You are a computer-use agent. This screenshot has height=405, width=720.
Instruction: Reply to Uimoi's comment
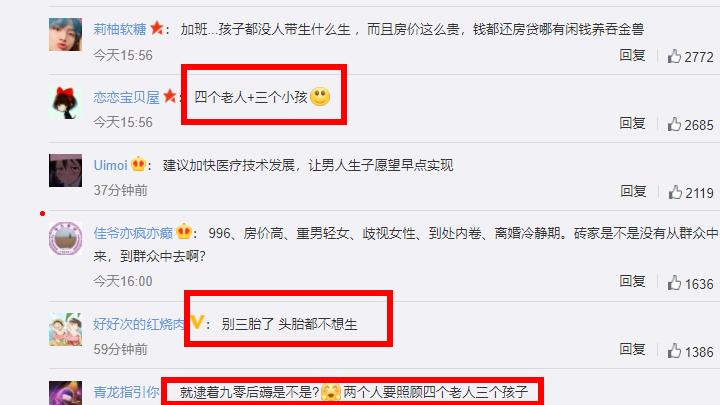tap(633, 191)
